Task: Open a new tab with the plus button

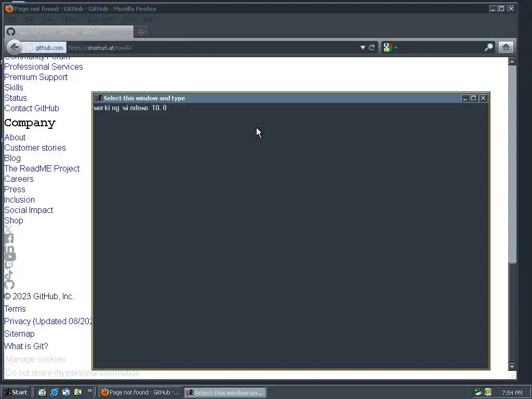Action: pyautogui.click(x=141, y=32)
